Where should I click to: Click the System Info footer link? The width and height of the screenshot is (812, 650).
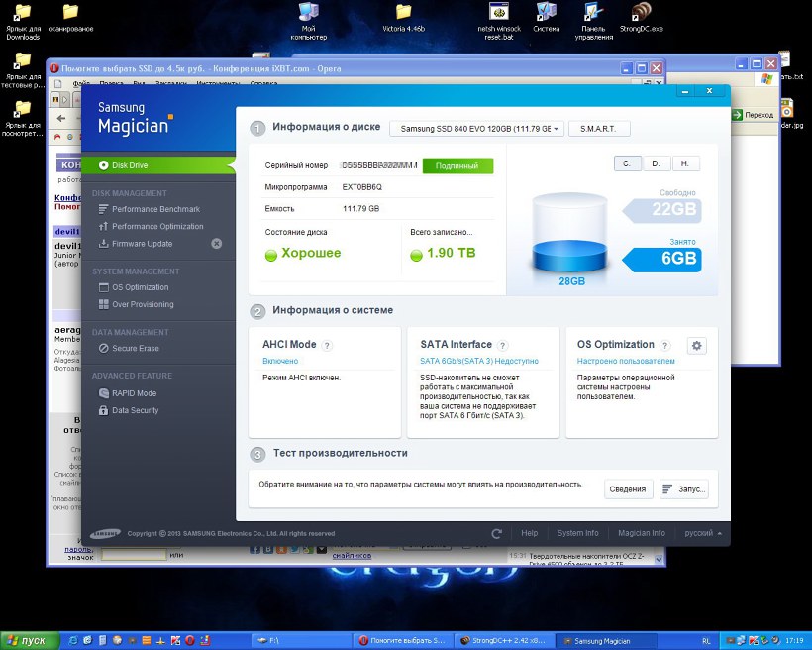coord(577,533)
